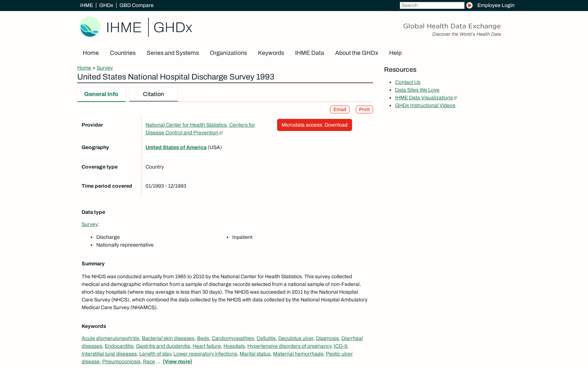Open ICD-9 keyword link

(x=340, y=346)
